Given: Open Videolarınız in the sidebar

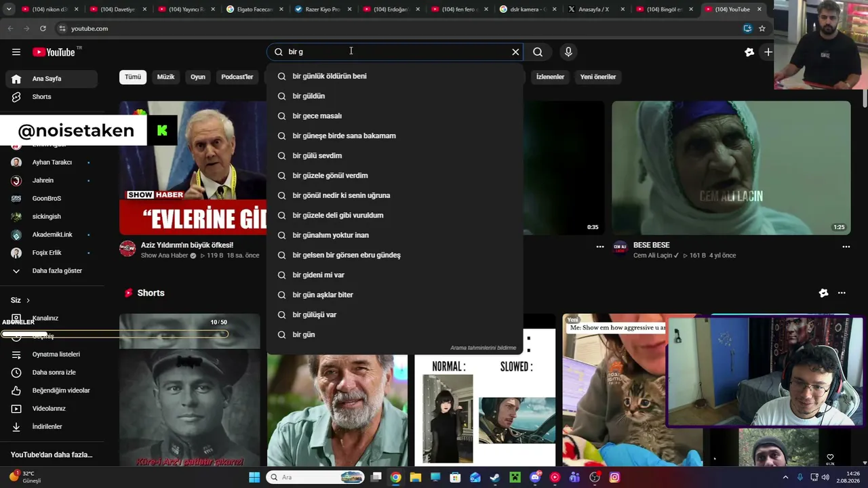Looking at the screenshot, I should (51, 409).
